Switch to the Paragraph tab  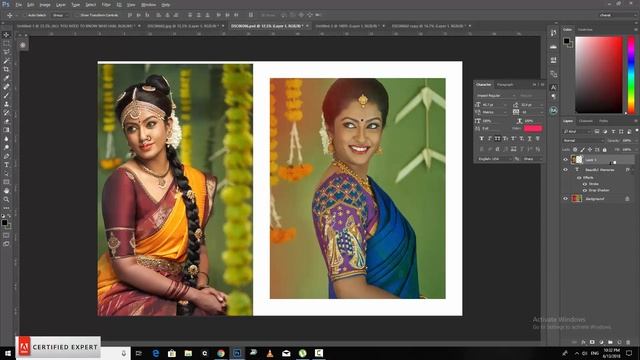point(505,84)
